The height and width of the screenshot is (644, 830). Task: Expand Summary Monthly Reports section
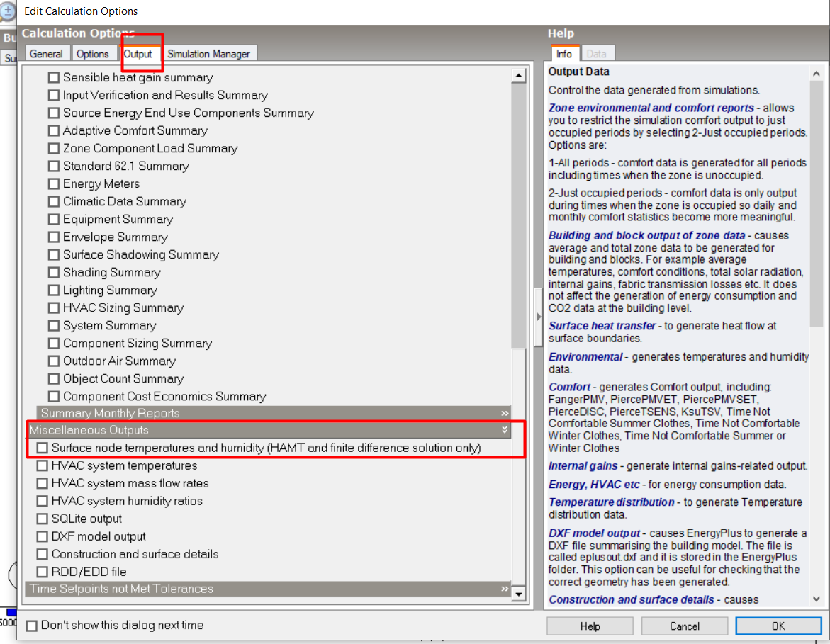(505, 413)
